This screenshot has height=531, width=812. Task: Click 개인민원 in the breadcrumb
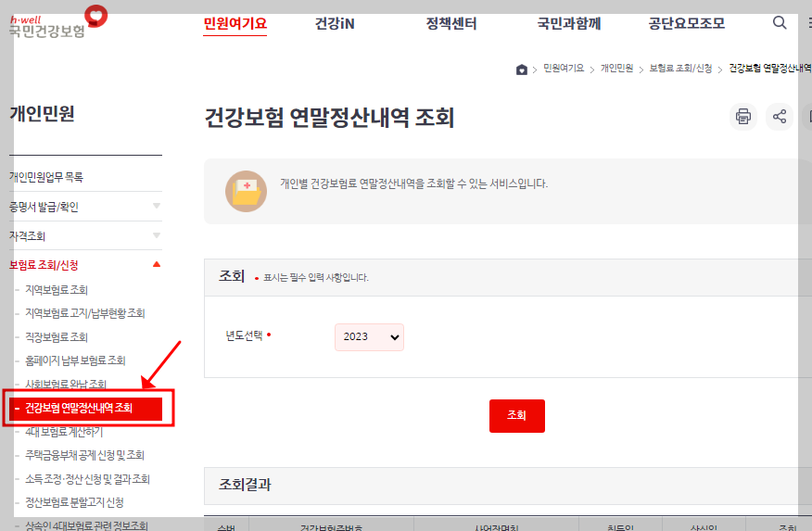pos(616,69)
